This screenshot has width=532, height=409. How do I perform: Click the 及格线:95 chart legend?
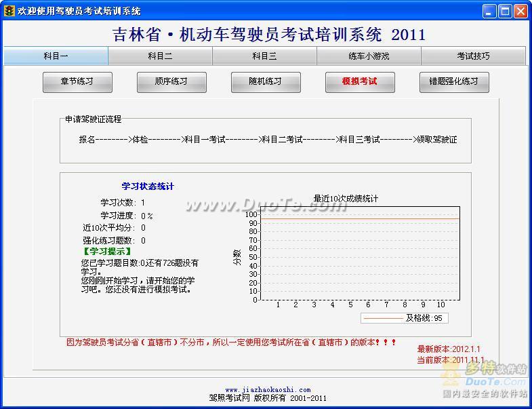(x=404, y=317)
